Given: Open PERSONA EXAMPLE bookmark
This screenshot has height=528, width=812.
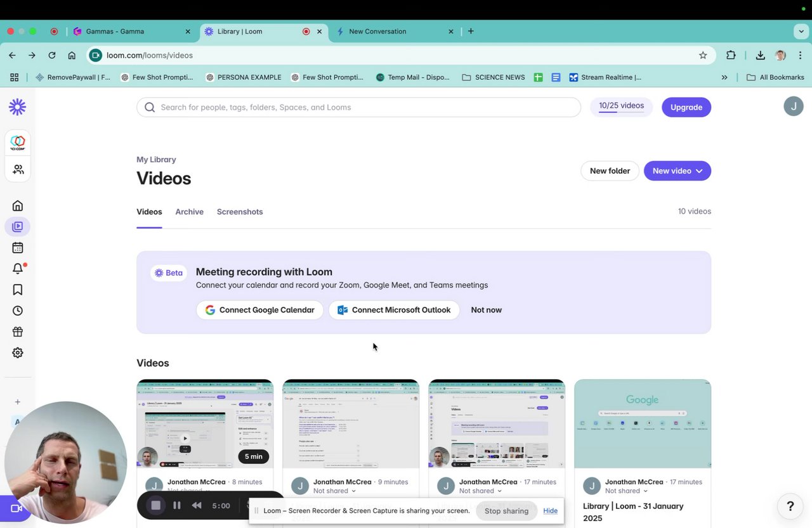Looking at the screenshot, I should click(x=243, y=77).
